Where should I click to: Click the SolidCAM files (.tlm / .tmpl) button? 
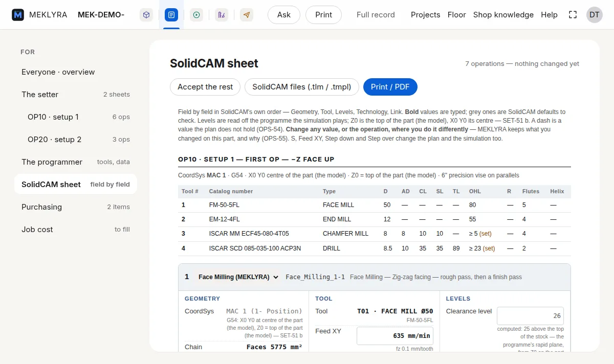[302, 87]
